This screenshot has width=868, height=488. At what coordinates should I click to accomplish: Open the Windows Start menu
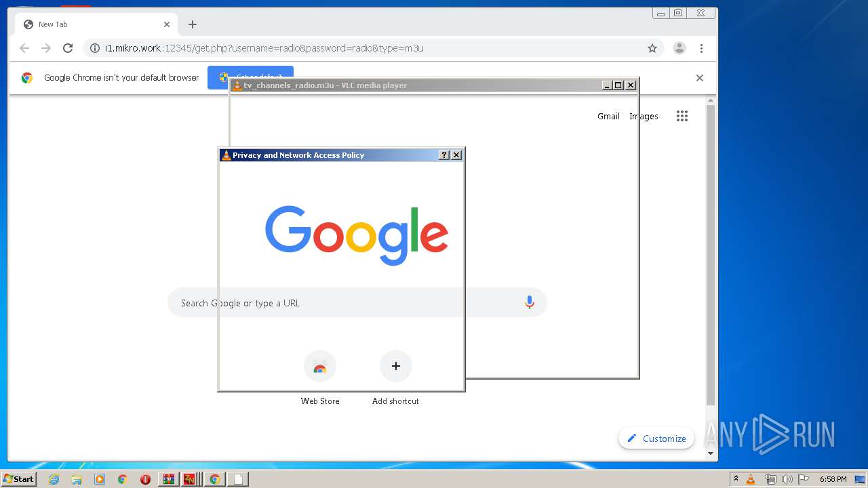(18, 479)
